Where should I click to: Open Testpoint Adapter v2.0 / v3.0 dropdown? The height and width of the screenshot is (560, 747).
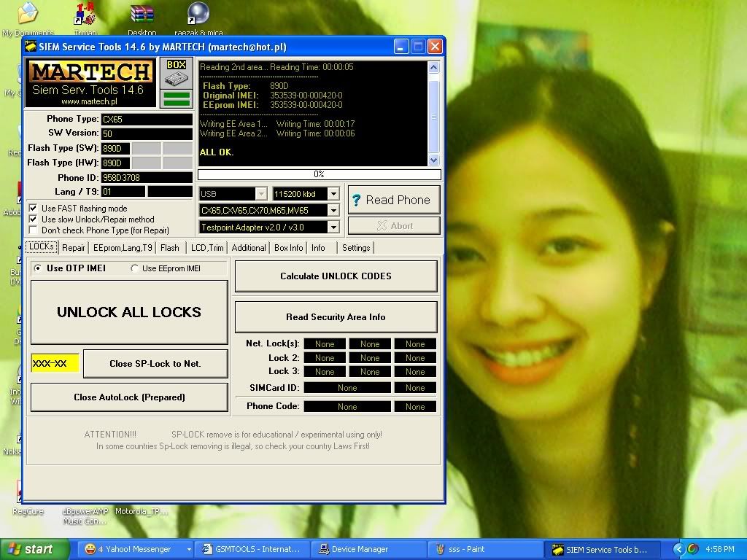333,227
